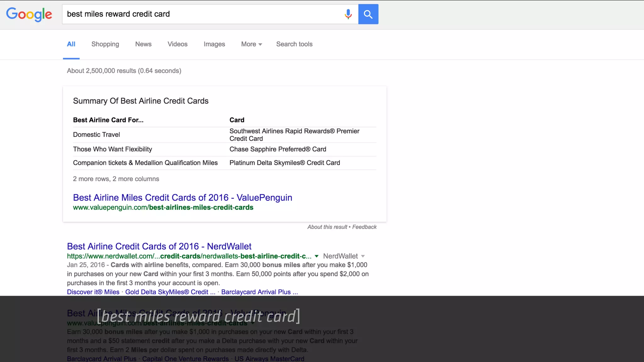Click 'Those Who Want Flexibility' row label
The height and width of the screenshot is (362, 644).
pos(113,149)
